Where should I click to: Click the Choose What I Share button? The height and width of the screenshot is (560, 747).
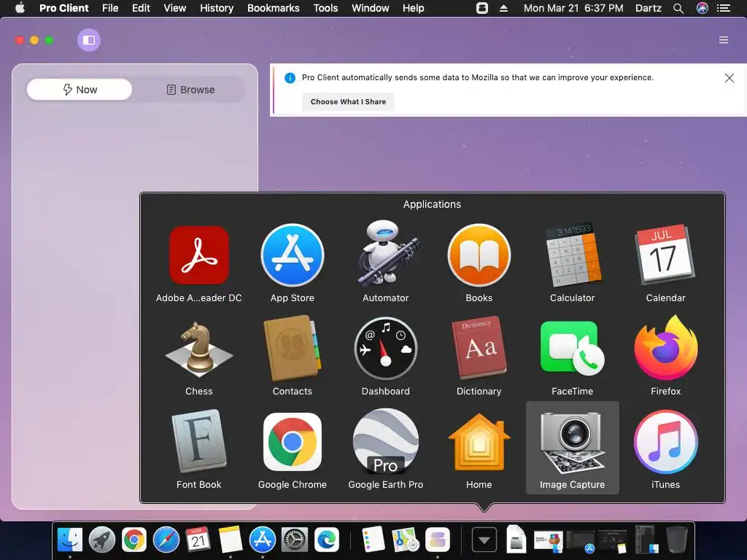(348, 101)
